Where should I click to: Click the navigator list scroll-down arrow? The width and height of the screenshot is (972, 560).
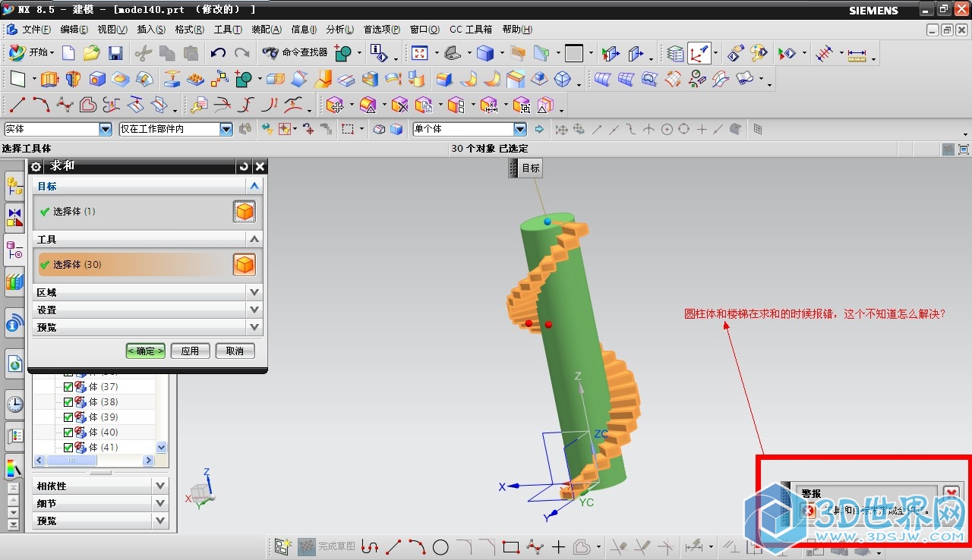click(x=161, y=448)
